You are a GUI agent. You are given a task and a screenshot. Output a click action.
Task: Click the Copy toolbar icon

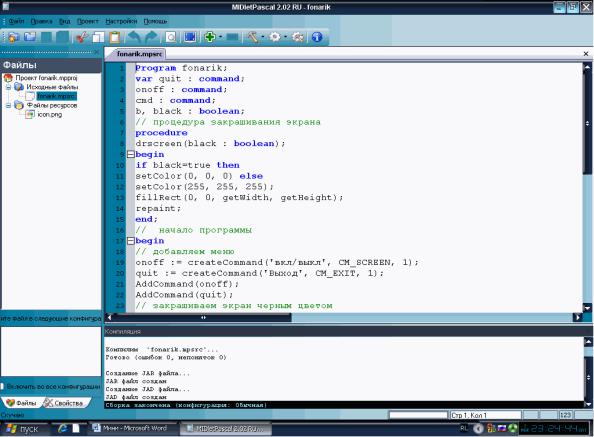click(98, 37)
